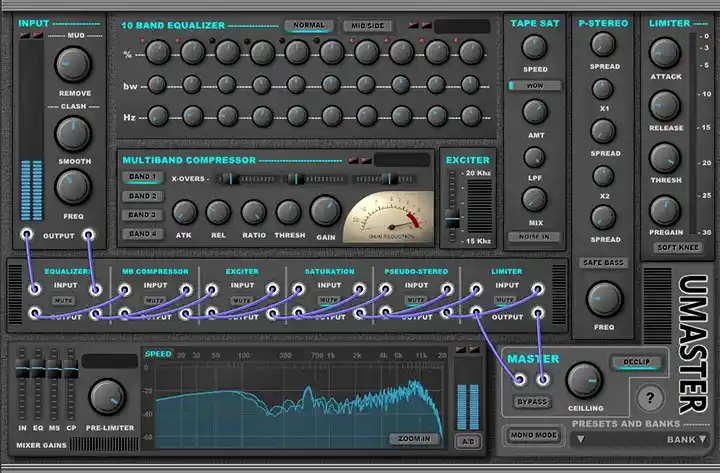Click the first equalizer % gain knob
The width and height of the screenshot is (720, 473).
tap(158, 52)
